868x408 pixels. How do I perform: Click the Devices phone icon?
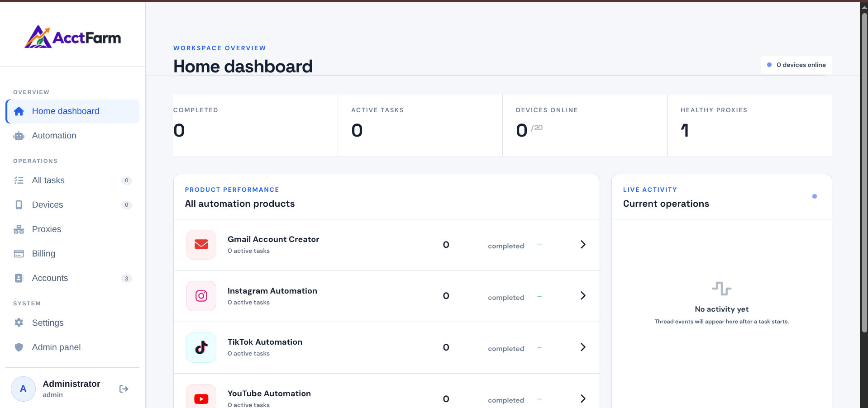coord(19,205)
